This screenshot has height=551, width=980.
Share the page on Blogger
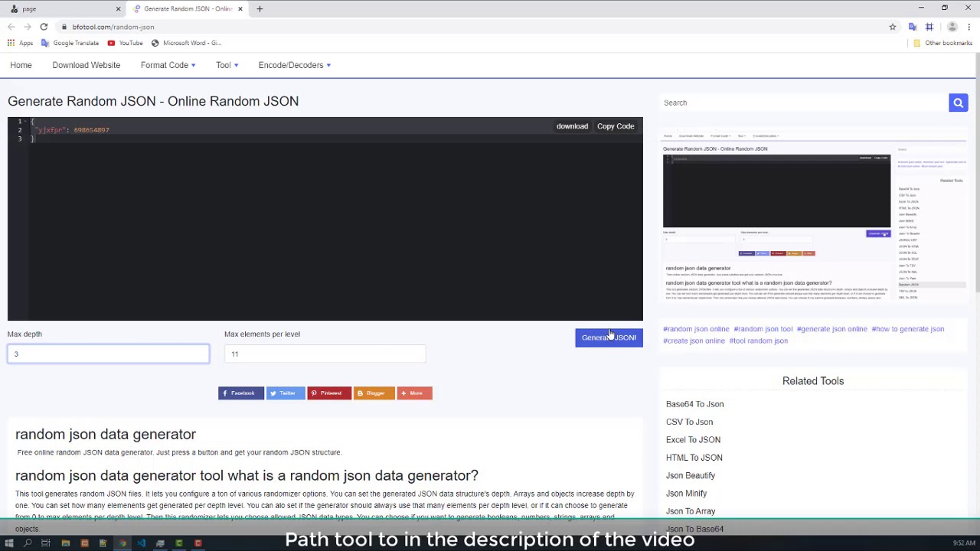point(374,393)
